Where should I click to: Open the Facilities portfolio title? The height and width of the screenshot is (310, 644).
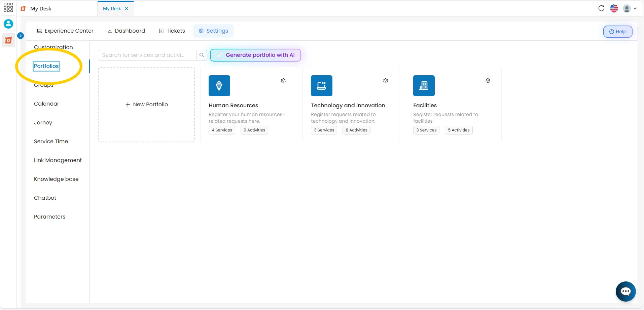425,106
